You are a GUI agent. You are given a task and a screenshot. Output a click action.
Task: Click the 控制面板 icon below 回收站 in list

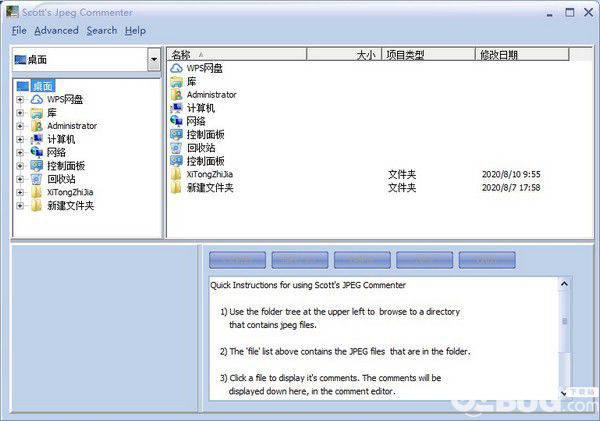[176, 161]
